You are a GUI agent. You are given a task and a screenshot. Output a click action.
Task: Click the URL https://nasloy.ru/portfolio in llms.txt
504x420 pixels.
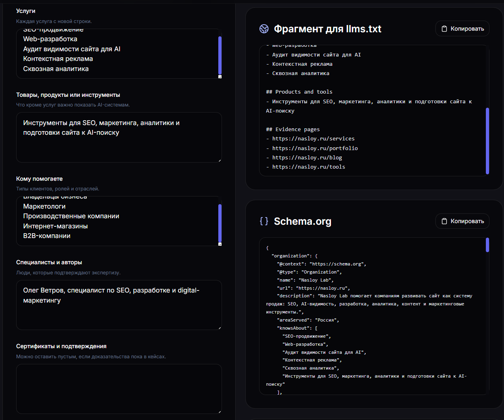click(315, 148)
